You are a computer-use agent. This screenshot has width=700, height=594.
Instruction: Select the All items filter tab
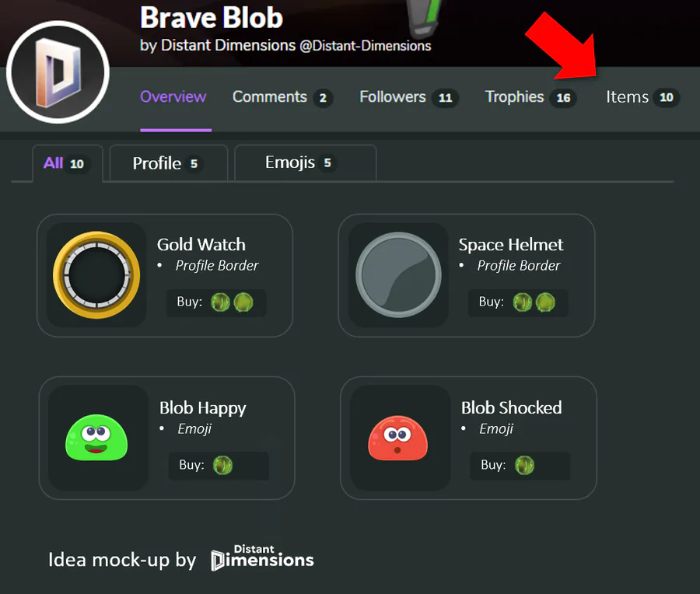pyautogui.click(x=67, y=163)
